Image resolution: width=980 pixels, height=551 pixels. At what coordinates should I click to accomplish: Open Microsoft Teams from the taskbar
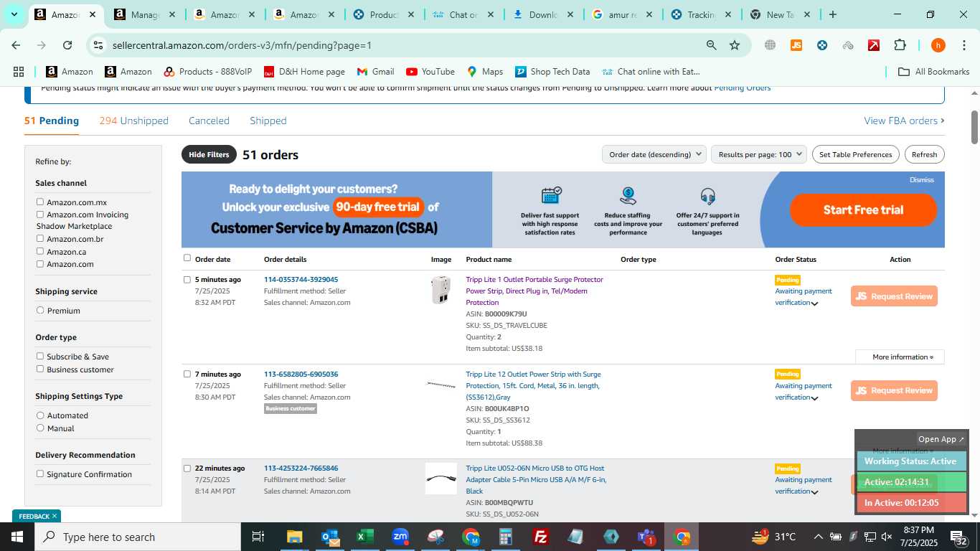click(646, 537)
